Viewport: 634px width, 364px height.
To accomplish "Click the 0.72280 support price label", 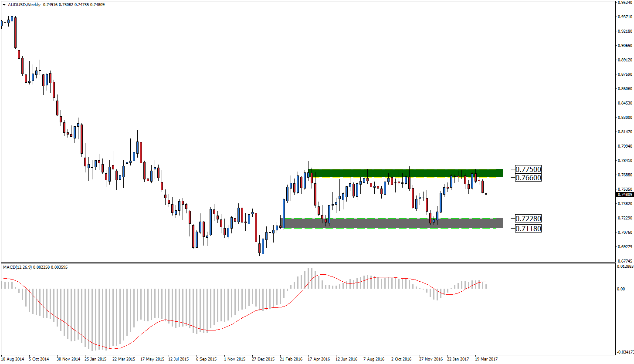I will pyautogui.click(x=528, y=219).
